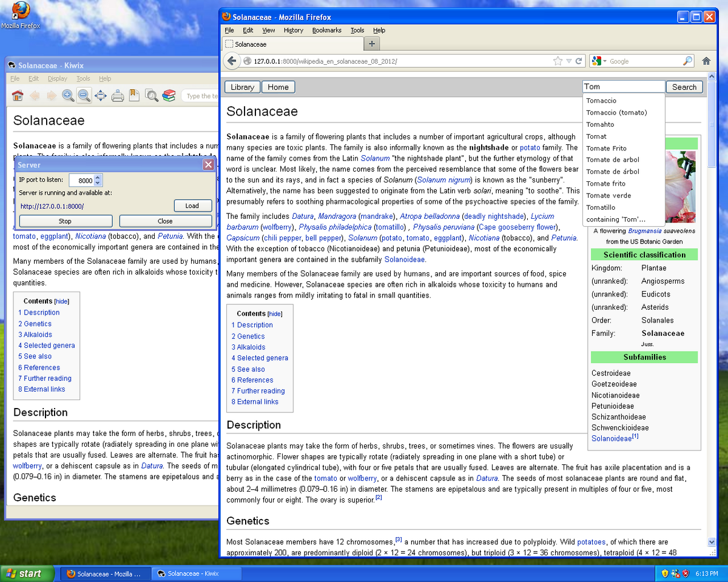Print the article via Kiwix printer icon
The height and width of the screenshot is (582, 728).
pos(118,95)
